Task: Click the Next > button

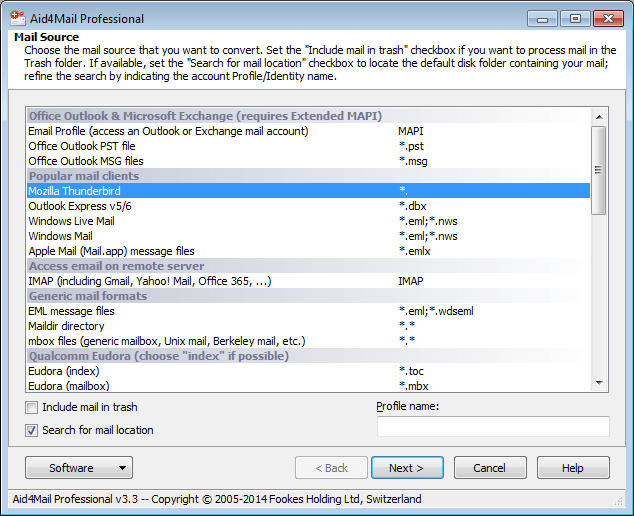Action: (x=407, y=468)
